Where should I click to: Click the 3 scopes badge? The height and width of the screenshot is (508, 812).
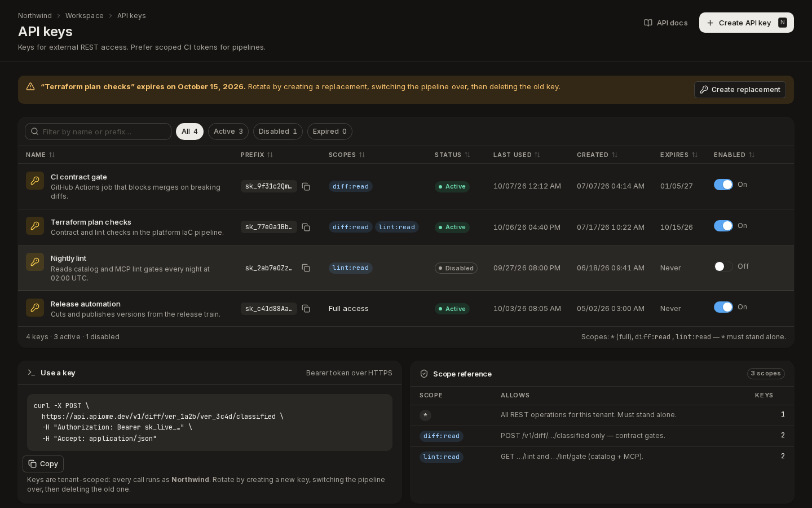[766, 374]
